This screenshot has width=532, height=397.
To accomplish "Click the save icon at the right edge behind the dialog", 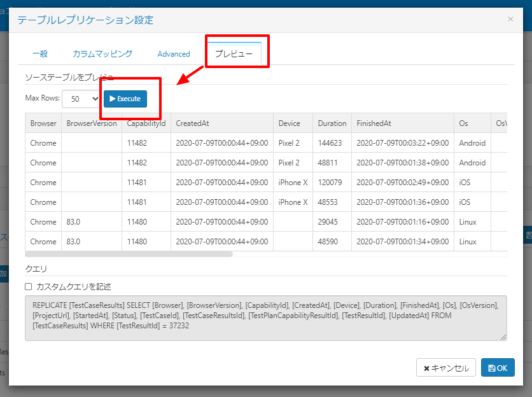I will point(528,235).
